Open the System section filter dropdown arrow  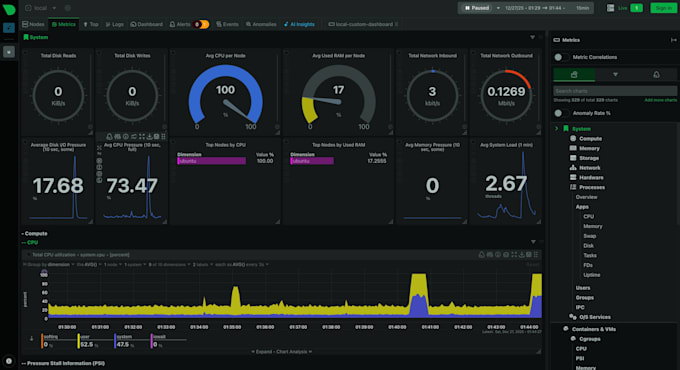[532, 37]
